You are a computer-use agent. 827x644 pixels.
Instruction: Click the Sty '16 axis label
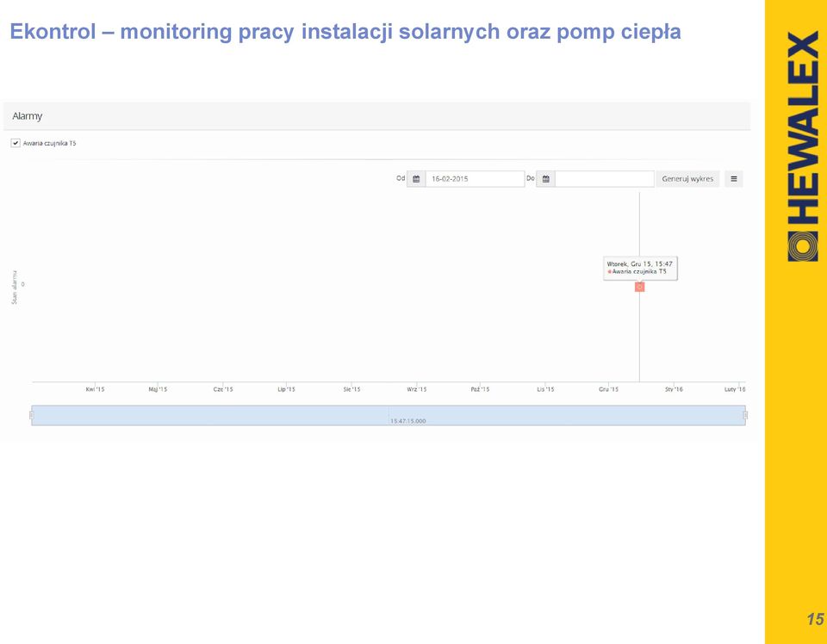(x=674, y=389)
